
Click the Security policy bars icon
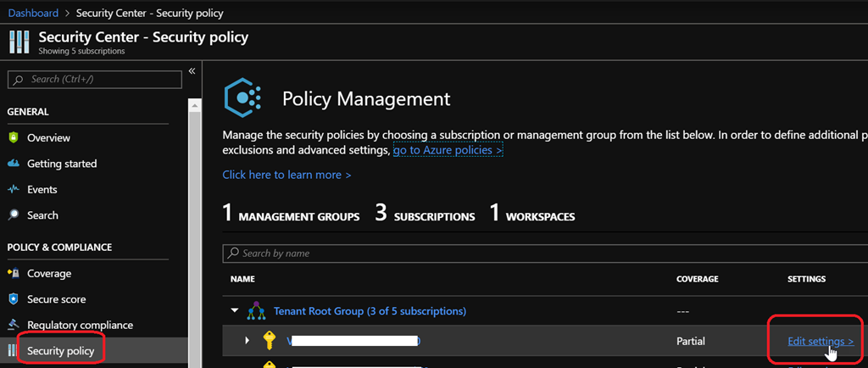[x=13, y=350]
